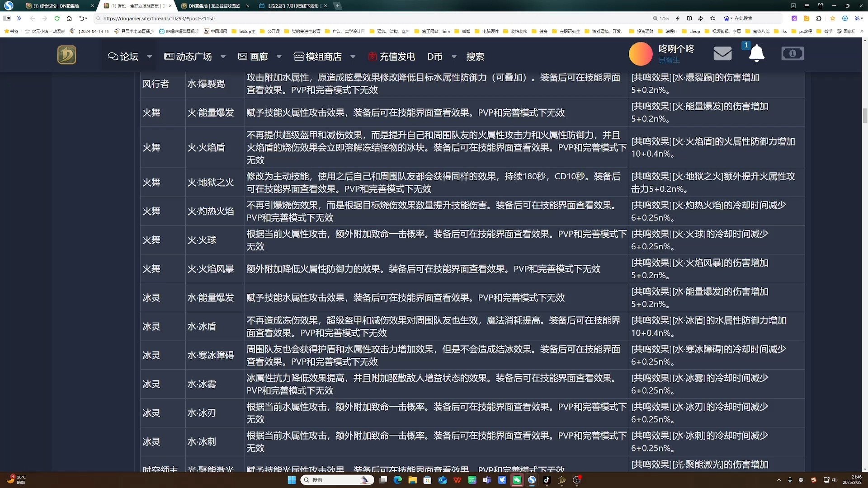The image size is (868, 488).
Task: Click the 175% zoom level control
Action: (661, 19)
